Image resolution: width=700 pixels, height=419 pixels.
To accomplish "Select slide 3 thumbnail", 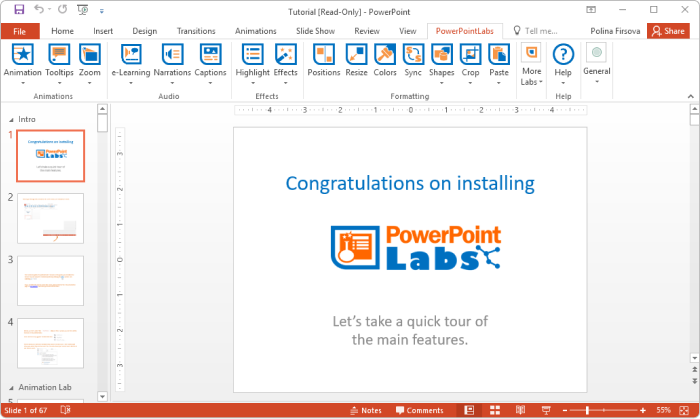I will (x=50, y=281).
